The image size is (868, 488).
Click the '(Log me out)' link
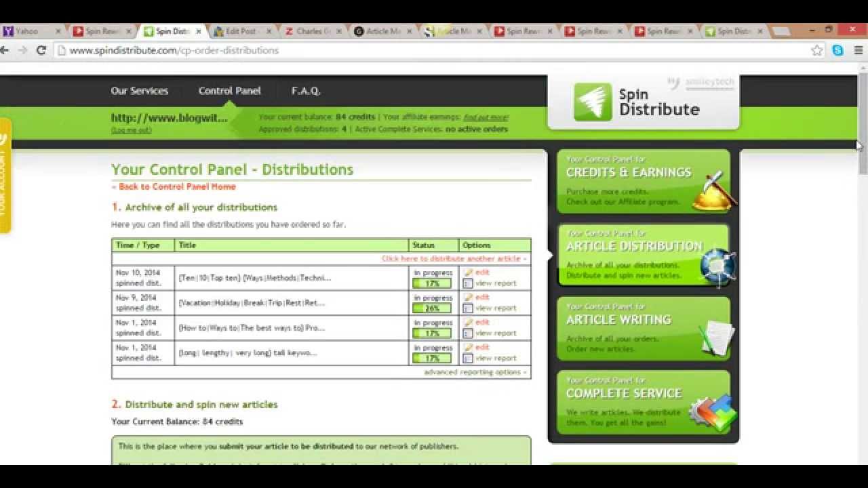pyautogui.click(x=131, y=130)
